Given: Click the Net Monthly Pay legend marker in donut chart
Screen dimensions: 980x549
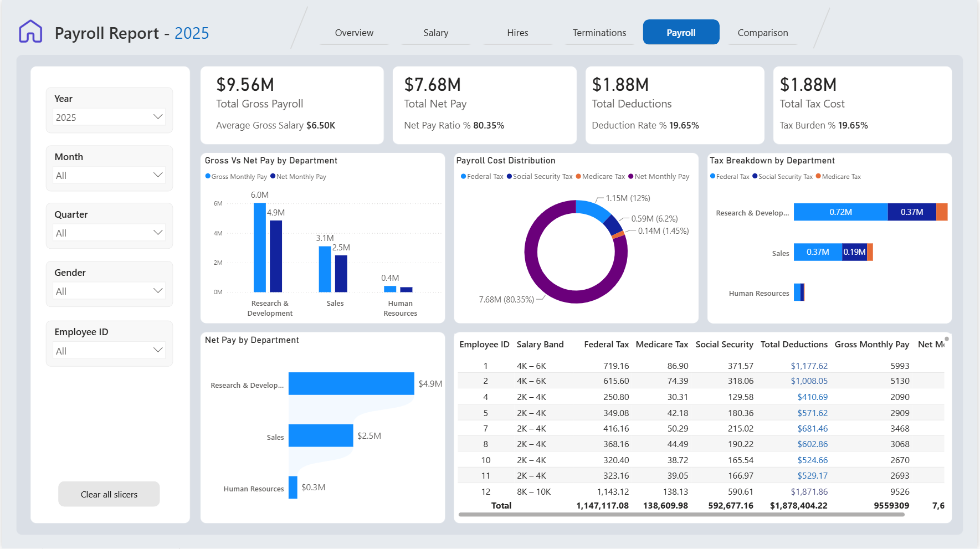Looking at the screenshot, I should point(631,176).
